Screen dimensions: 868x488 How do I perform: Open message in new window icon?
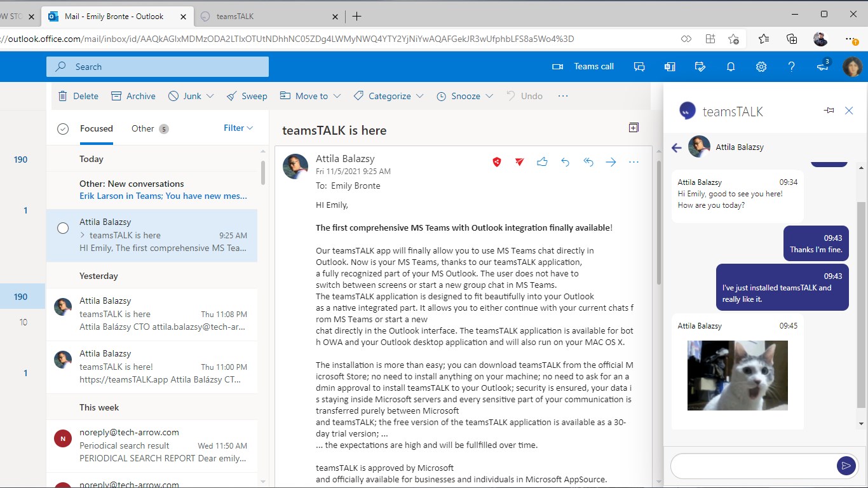point(634,128)
